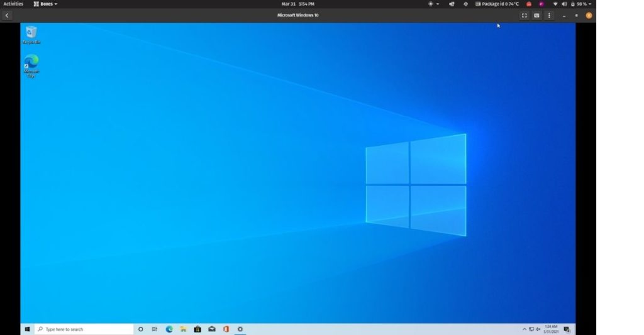The image size is (644, 335).
Task: Open File Explorer from the taskbar
Action: click(x=183, y=329)
